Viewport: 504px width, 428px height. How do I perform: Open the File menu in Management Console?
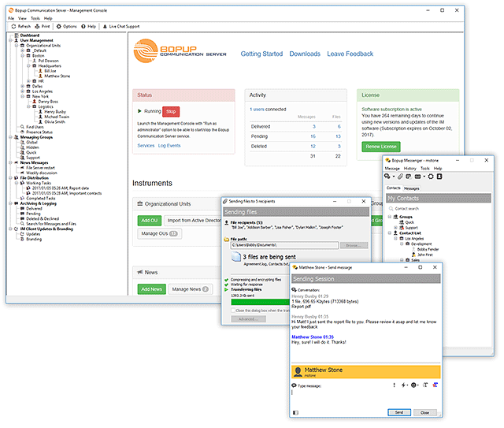(11, 18)
